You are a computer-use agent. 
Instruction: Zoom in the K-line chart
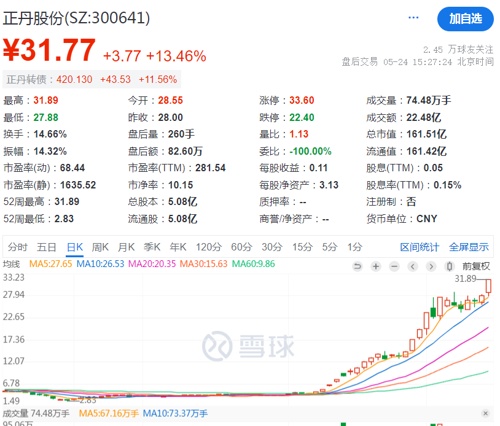pyautogui.click(x=376, y=266)
